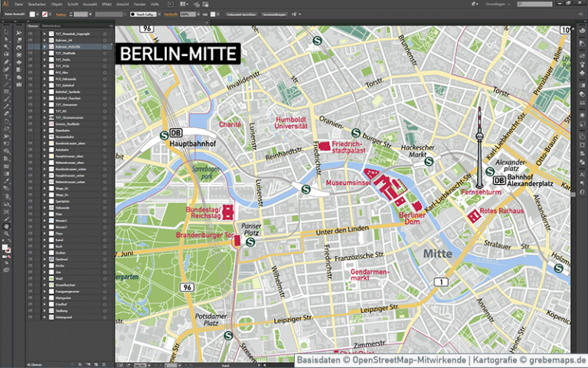Hide the Eisenbahn layer
588x368 pixels.
tap(31, 130)
